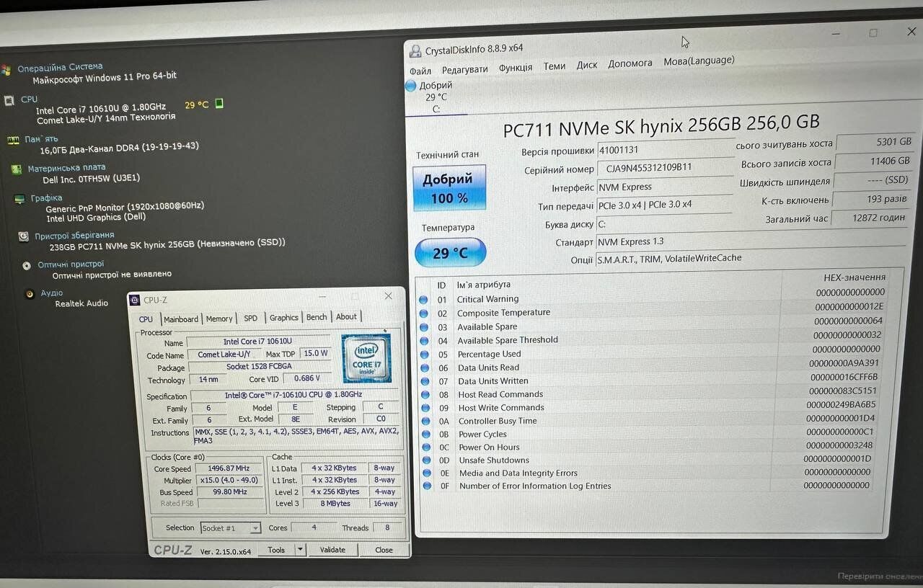The height and width of the screenshot is (588, 923).
Task: Expand the Tools dropdown arrow in CPU-Z
Action: pyautogui.click(x=300, y=550)
